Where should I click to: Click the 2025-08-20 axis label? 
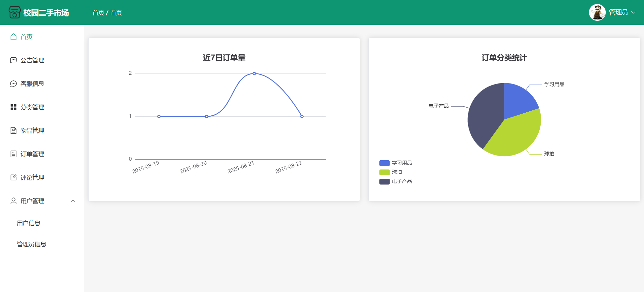(x=193, y=167)
